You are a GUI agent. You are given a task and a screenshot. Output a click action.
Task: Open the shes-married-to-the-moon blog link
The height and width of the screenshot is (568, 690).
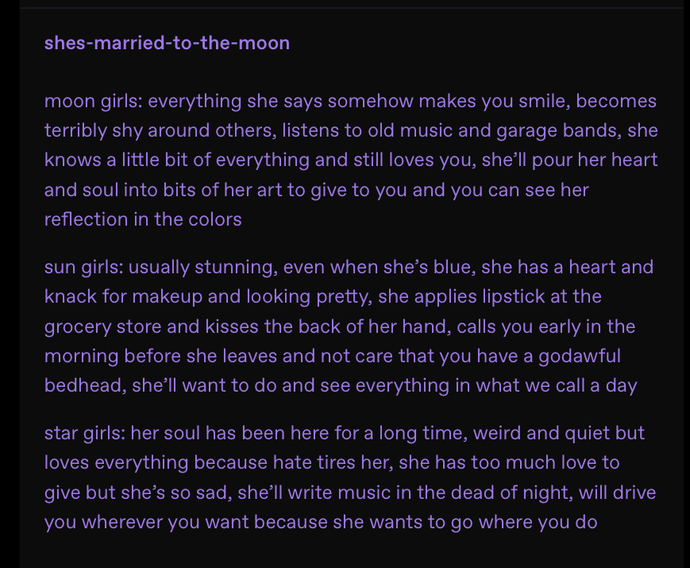click(167, 43)
